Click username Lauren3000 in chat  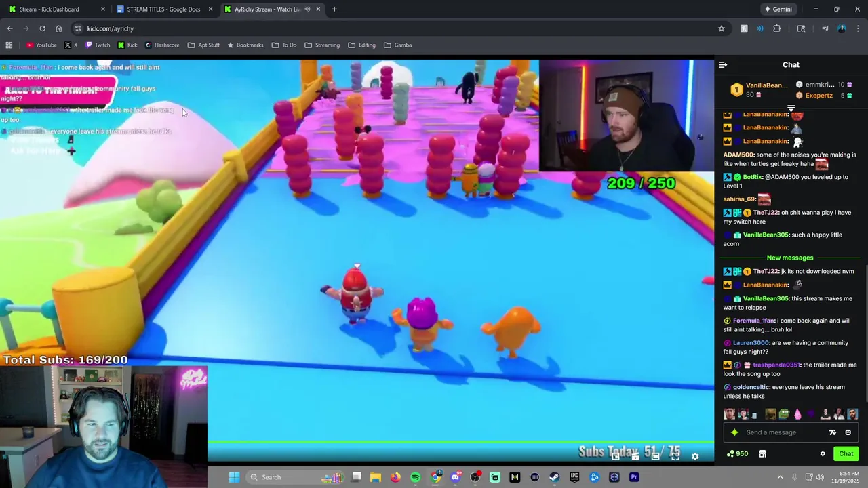(x=750, y=343)
